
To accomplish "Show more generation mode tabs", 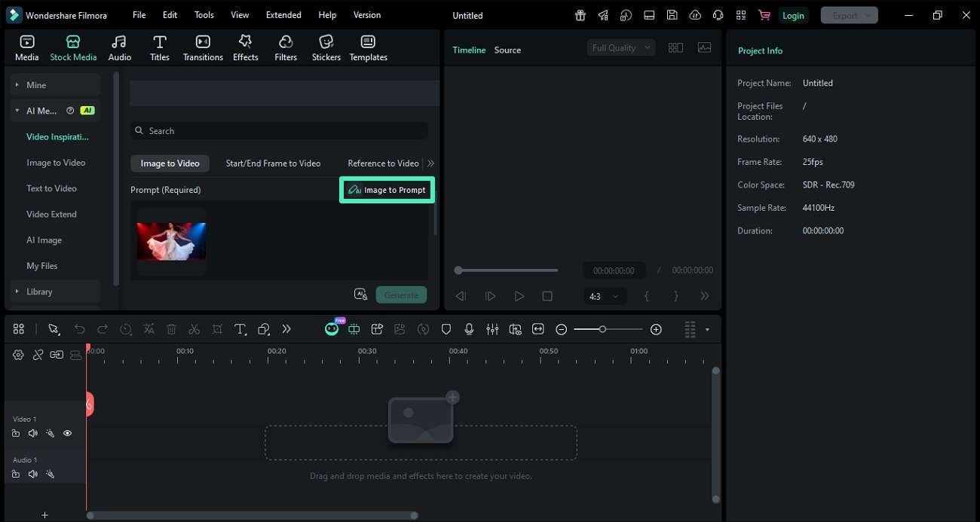I will [430, 163].
